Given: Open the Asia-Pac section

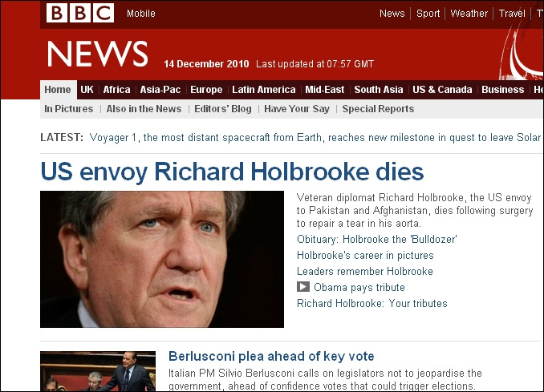Looking at the screenshot, I should 160,90.
